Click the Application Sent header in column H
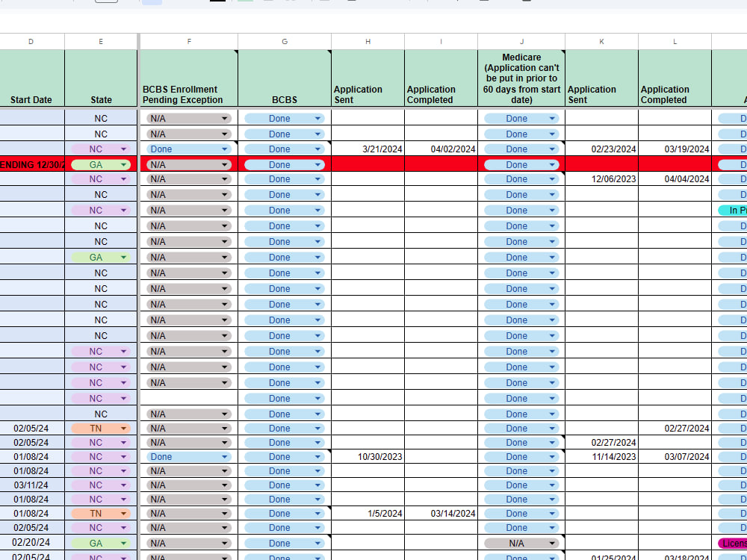 point(368,78)
